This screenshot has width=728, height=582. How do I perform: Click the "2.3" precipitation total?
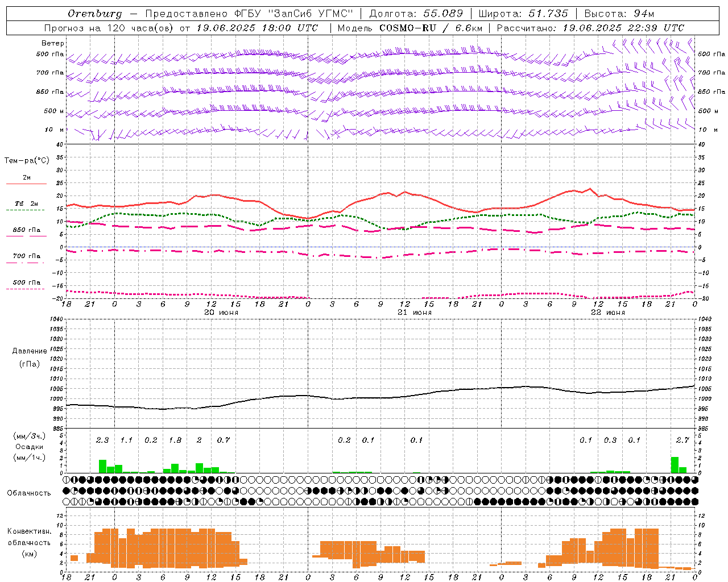pos(102,440)
